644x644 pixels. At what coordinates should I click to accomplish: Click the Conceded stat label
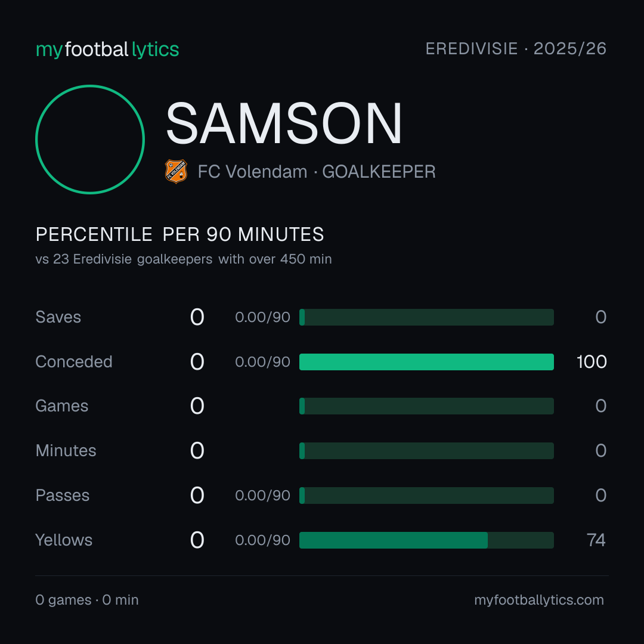click(x=74, y=362)
